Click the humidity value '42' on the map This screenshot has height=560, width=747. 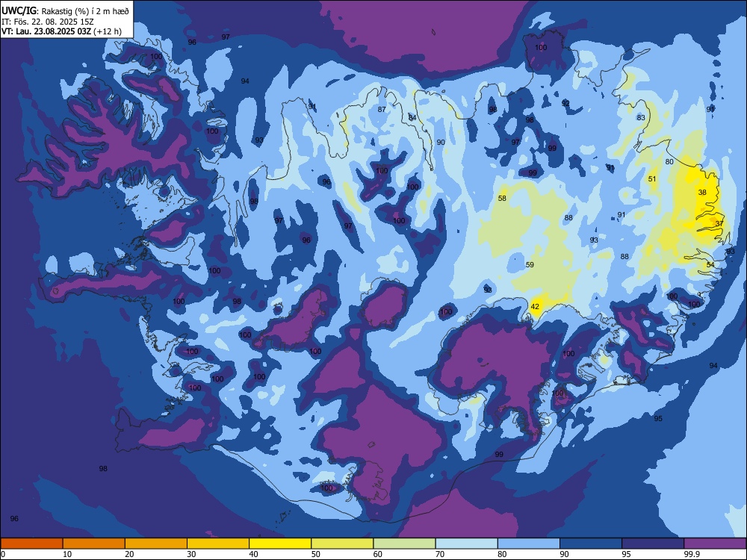535,307
